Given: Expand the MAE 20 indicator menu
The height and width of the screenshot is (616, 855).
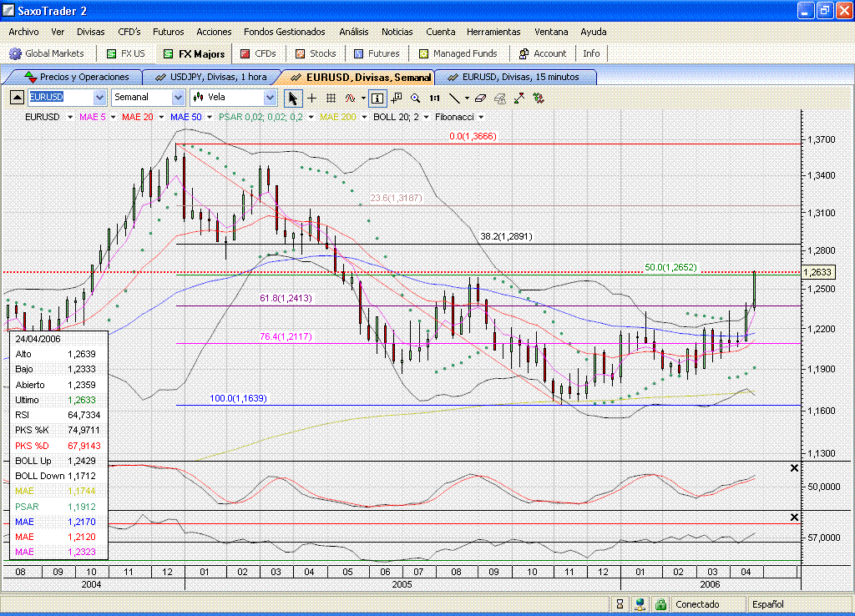Looking at the screenshot, I should coord(161,117).
